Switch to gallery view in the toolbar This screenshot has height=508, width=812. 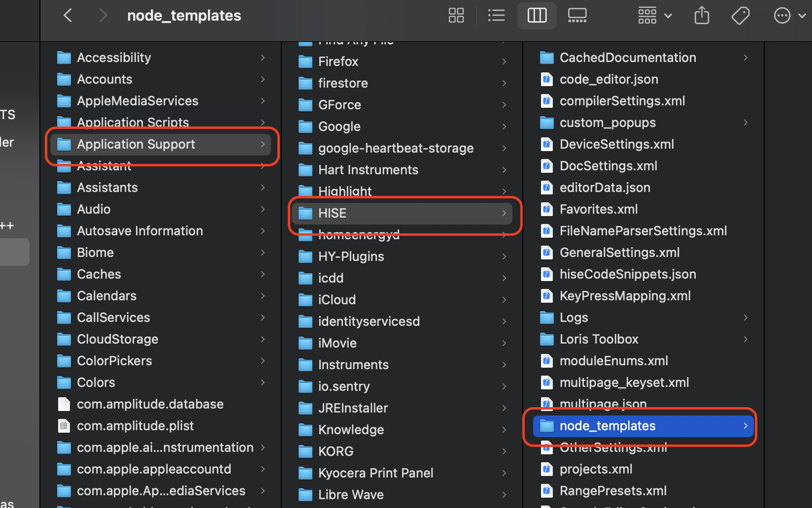click(x=577, y=16)
